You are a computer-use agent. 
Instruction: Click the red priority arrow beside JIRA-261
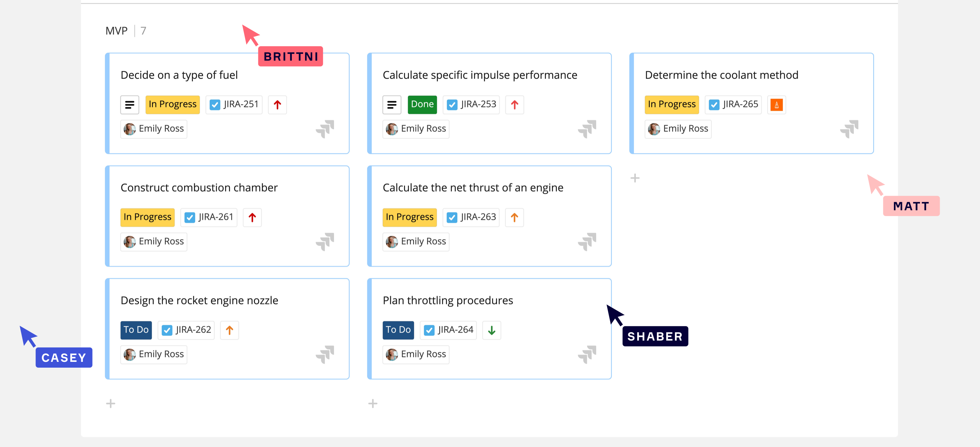[252, 217]
